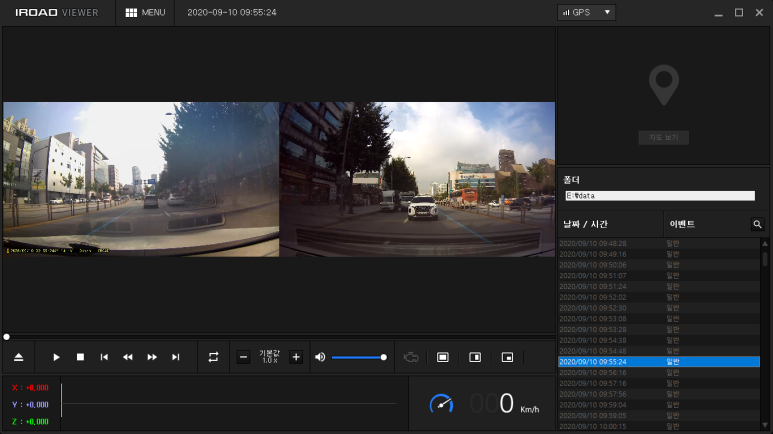This screenshot has width=773, height=434.
Task: Click the map view button under pin
Action: tap(664, 138)
